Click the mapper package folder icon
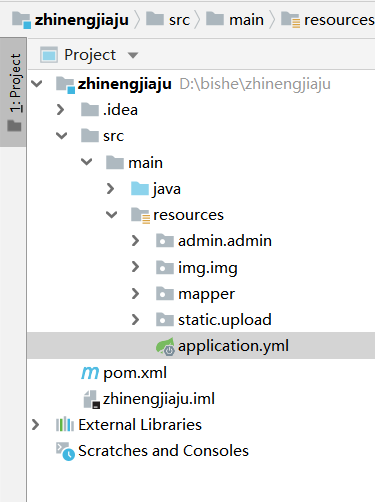375x502 pixels. coord(165,294)
